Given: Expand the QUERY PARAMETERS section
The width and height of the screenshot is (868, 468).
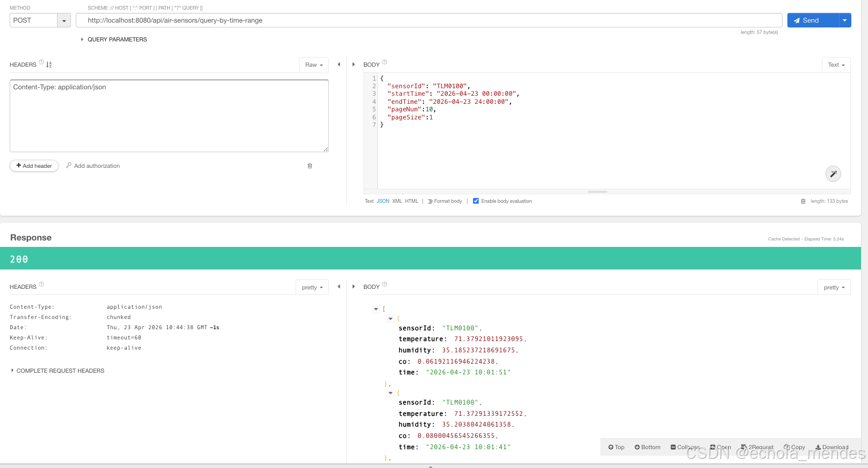Looking at the screenshot, I should click(114, 39).
